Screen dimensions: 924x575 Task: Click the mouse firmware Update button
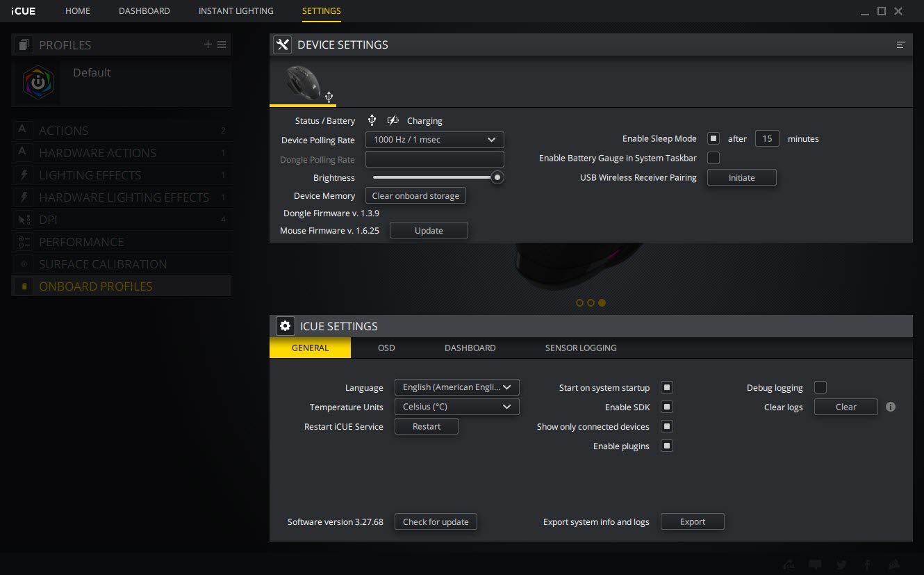pos(429,230)
